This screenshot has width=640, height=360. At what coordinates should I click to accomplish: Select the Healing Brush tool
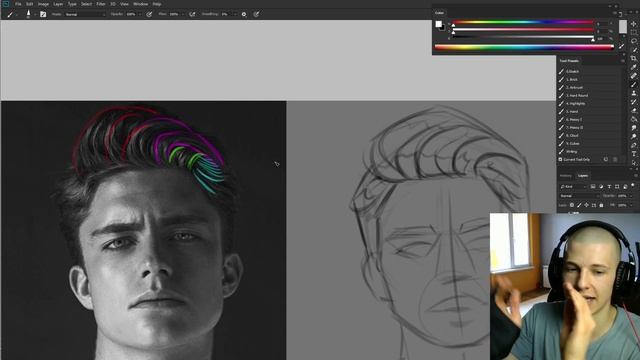[x=634, y=76]
